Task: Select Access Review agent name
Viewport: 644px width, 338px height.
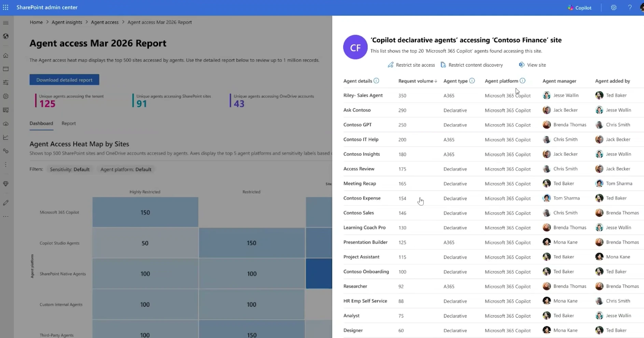Action: [x=359, y=169]
